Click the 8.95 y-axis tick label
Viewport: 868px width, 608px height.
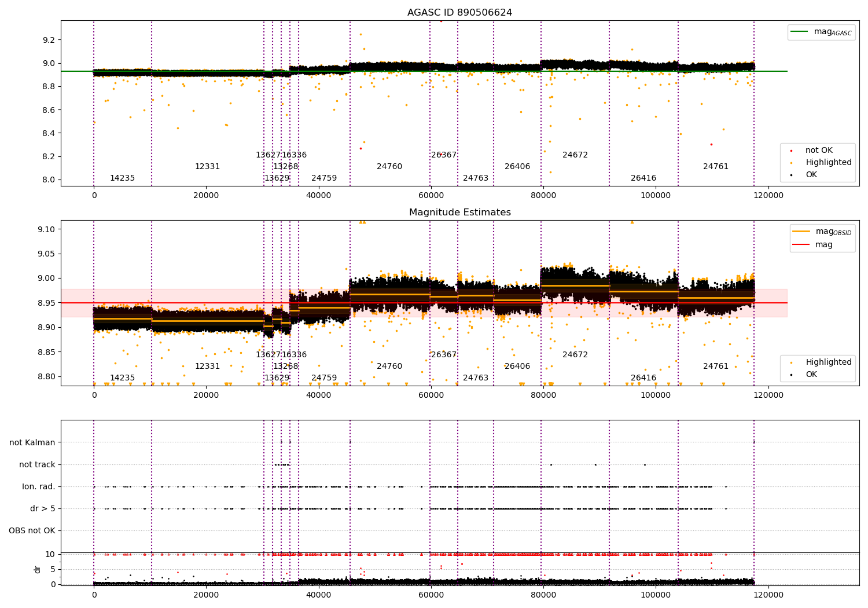47,303
